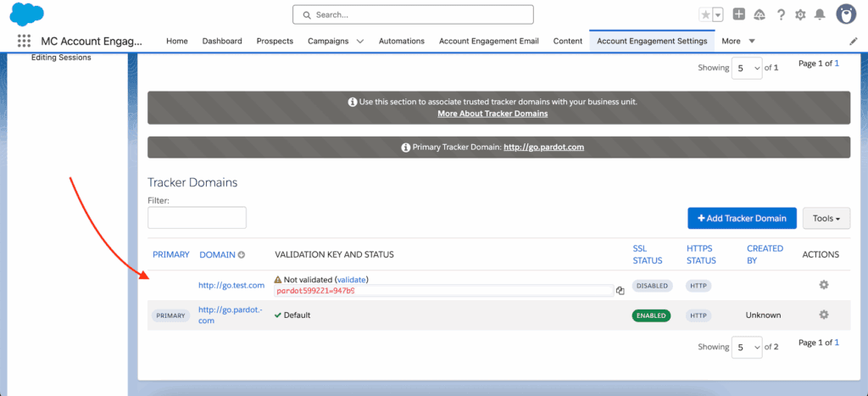
Task: Sort by the HTTPS STATUS column header
Action: pos(701,254)
